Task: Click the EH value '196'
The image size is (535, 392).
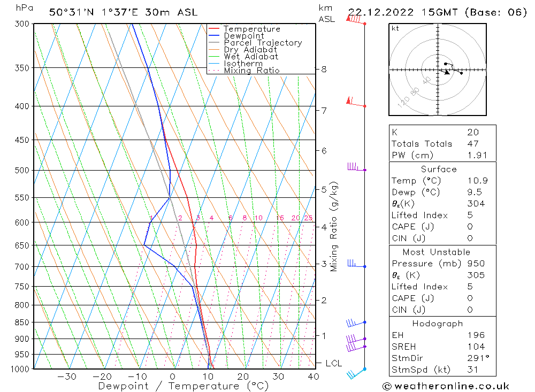Action: pyautogui.click(x=476, y=336)
